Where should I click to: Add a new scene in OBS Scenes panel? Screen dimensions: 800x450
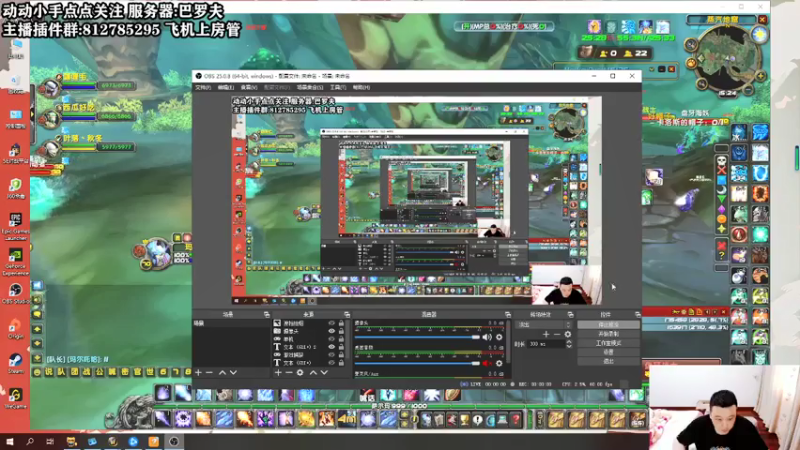tap(198, 372)
